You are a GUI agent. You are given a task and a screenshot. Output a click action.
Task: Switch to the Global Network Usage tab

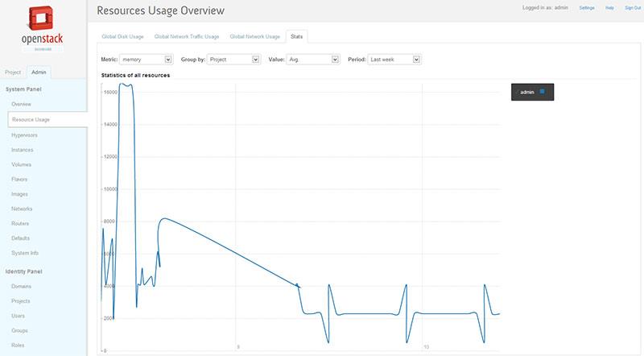point(254,36)
